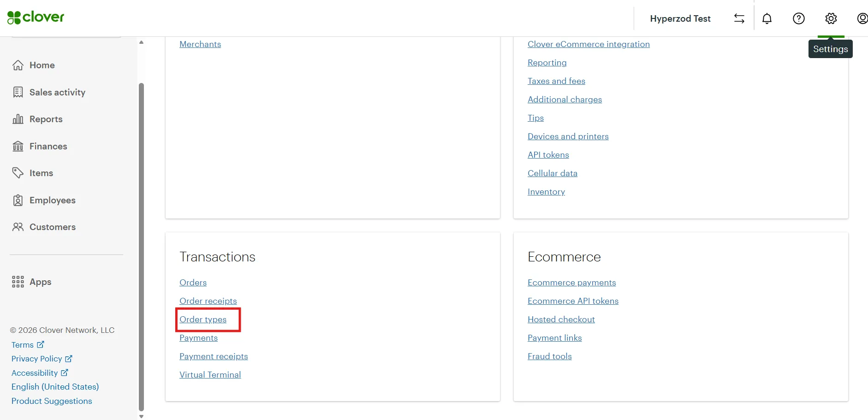The height and width of the screenshot is (420, 868).
Task: Open the notifications bell icon
Action: (767, 18)
